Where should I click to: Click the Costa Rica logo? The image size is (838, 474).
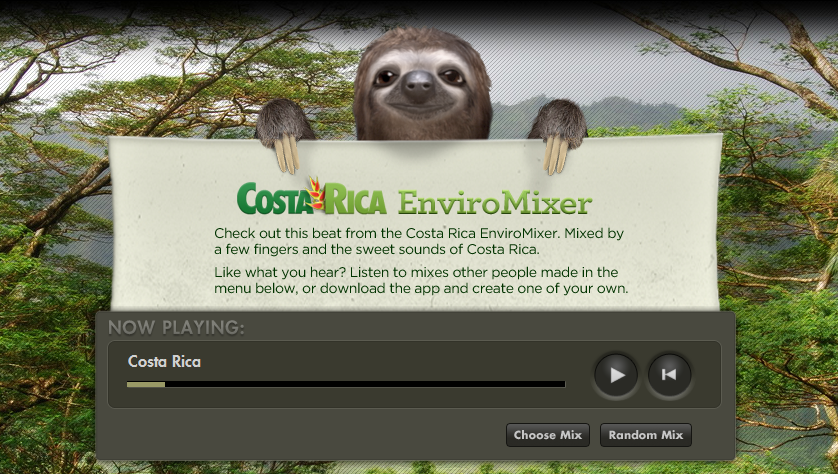coord(312,197)
